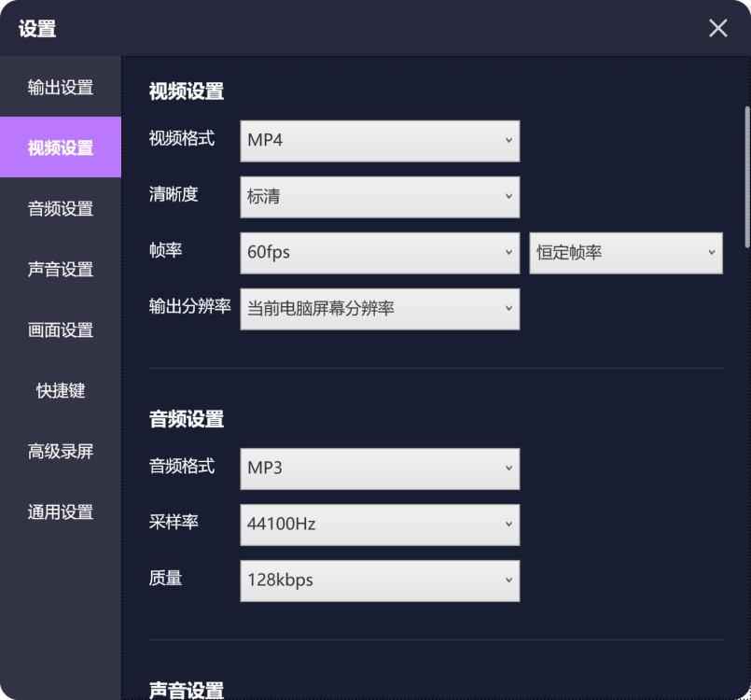Open the 音频格式 dropdown showing MP3
This screenshot has width=751, height=700.
(x=379, y=469)
